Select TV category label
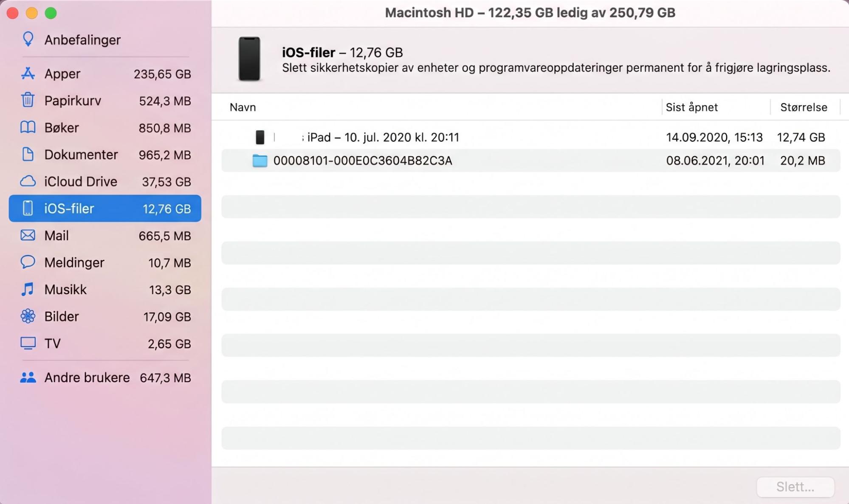 [53, 343]
